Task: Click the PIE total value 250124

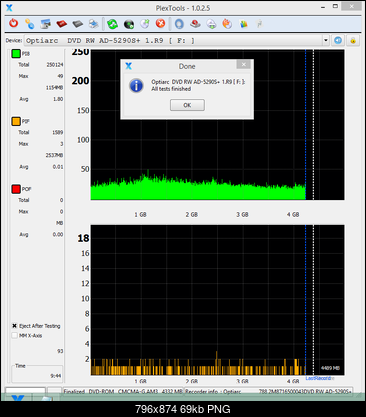Action: point(55,65)
